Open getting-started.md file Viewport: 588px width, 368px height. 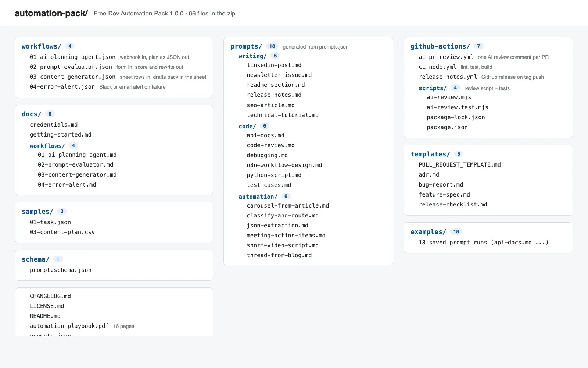pyautogui.click(x=61, y=135)
